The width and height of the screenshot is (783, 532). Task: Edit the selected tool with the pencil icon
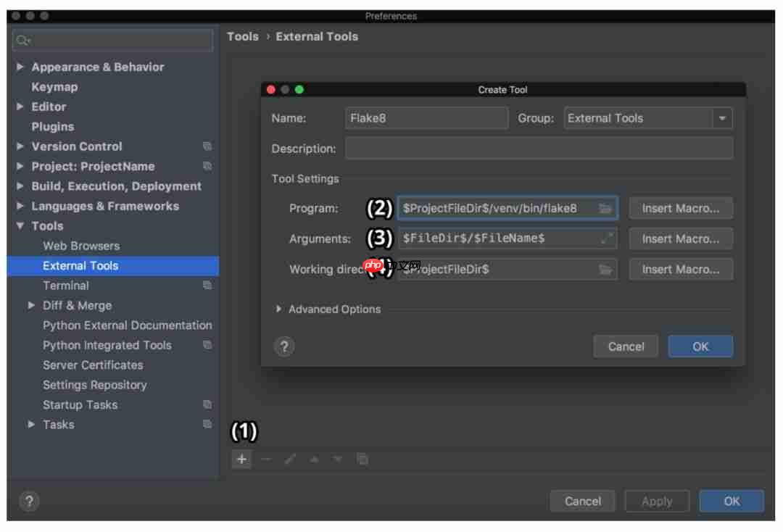(289, 459)
